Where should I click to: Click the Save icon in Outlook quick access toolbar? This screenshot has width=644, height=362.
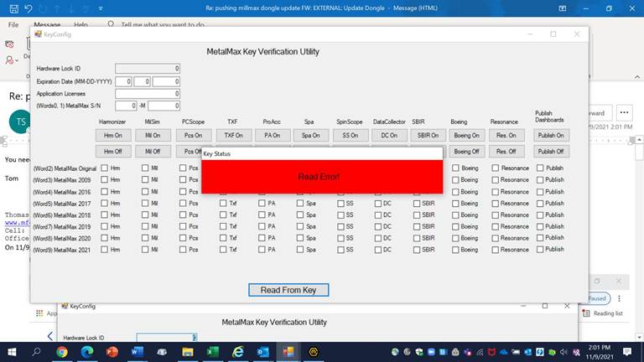pyautogui.click(x=13, y=8)
